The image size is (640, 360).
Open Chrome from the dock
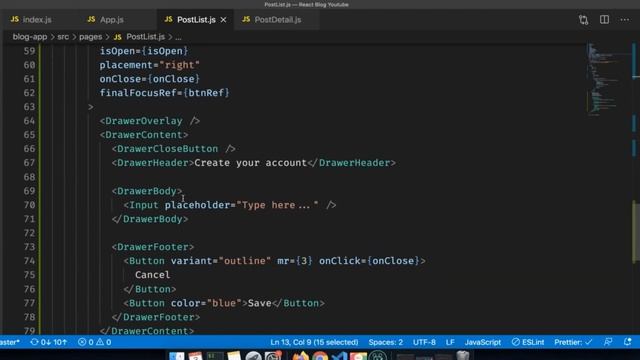coord(320,356)
